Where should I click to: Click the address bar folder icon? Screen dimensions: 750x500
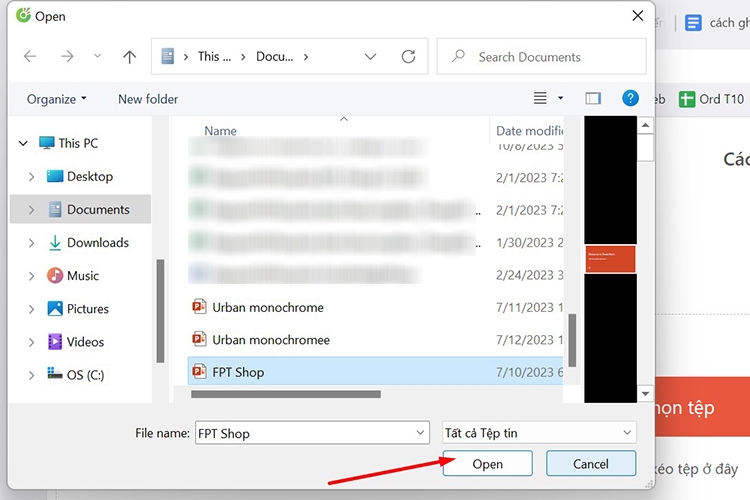click(x=167, y=56)
